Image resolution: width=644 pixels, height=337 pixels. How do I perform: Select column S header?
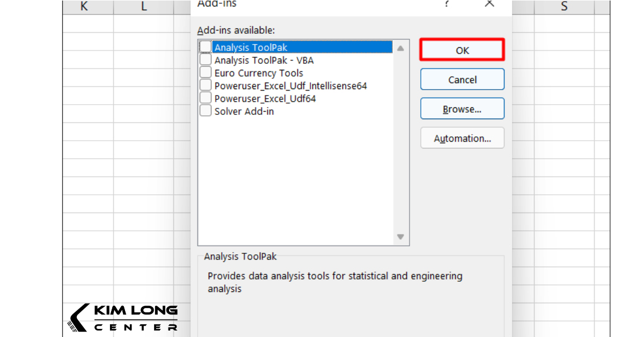563,6
